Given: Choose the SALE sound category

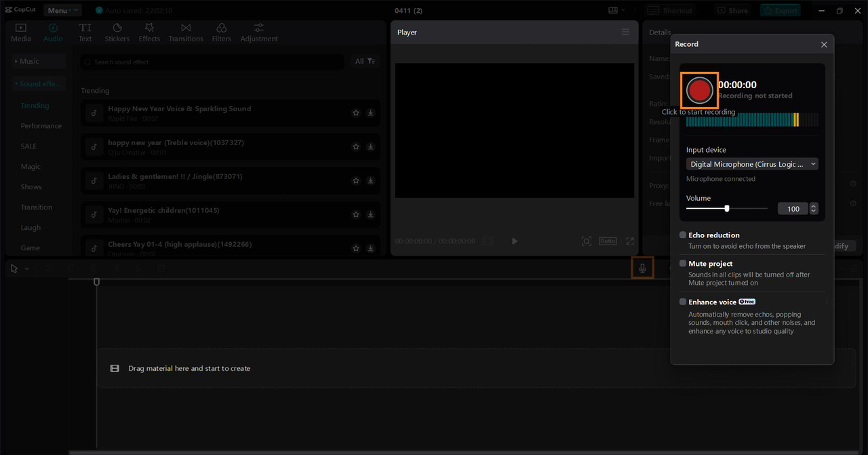Looking at the screenshot, I should click(x=28, y=146).
